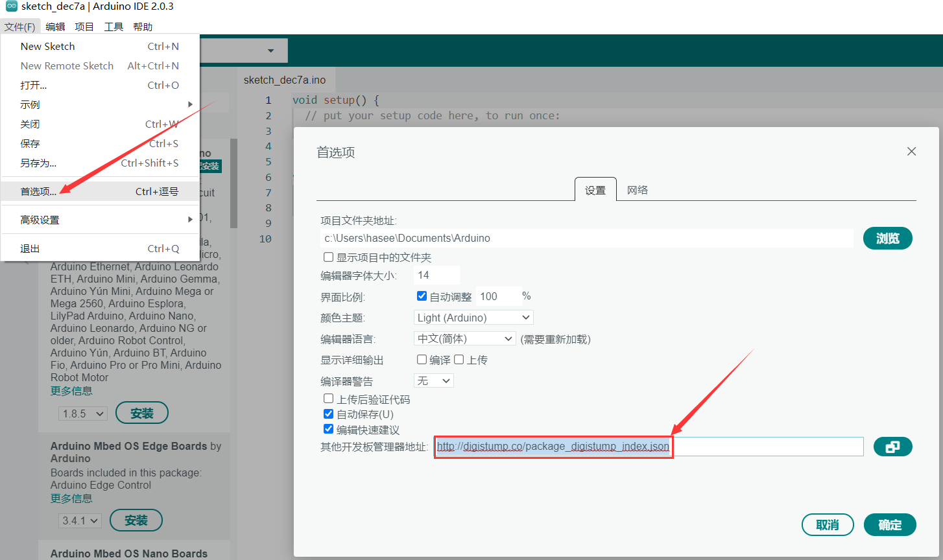Select the sketch_dec7a.ino editor tab
The width and height of the screenshot is (943, 560).
[285, 80]
